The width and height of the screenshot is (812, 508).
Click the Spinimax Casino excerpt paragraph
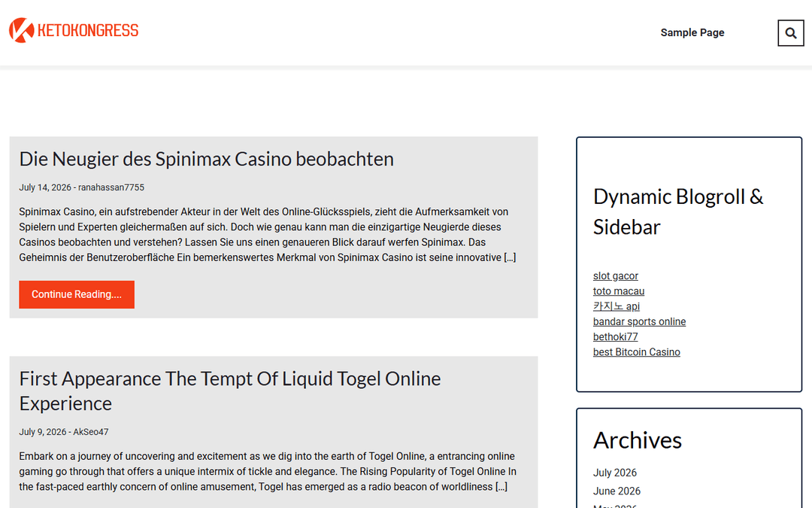[x=268, y=234]
